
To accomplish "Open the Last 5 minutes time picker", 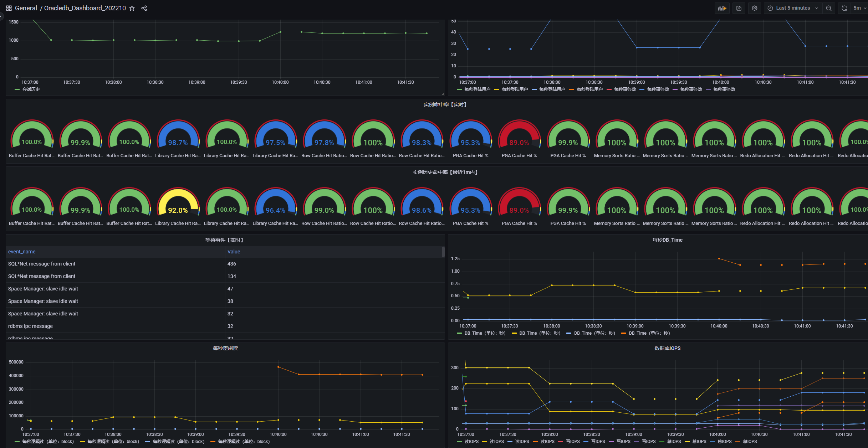I will coord(793,8).
